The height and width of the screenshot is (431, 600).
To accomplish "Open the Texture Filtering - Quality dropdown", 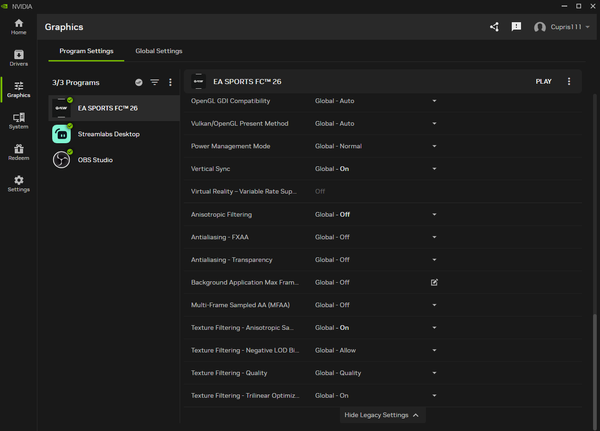I will 434,373.
